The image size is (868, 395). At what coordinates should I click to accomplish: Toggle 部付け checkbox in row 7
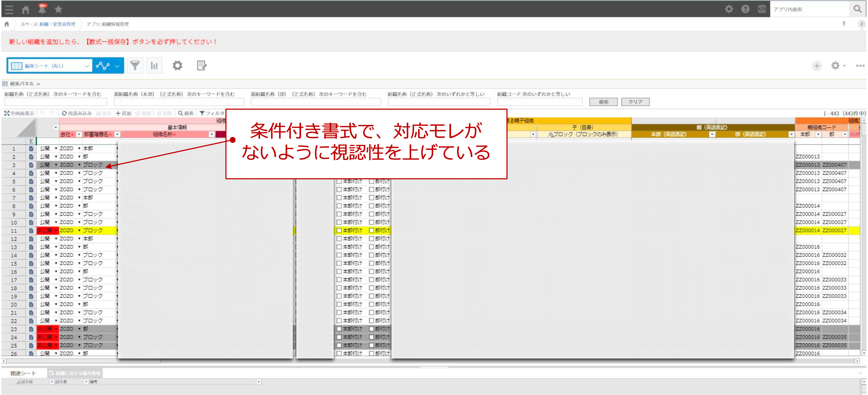[x=371, y=198]
